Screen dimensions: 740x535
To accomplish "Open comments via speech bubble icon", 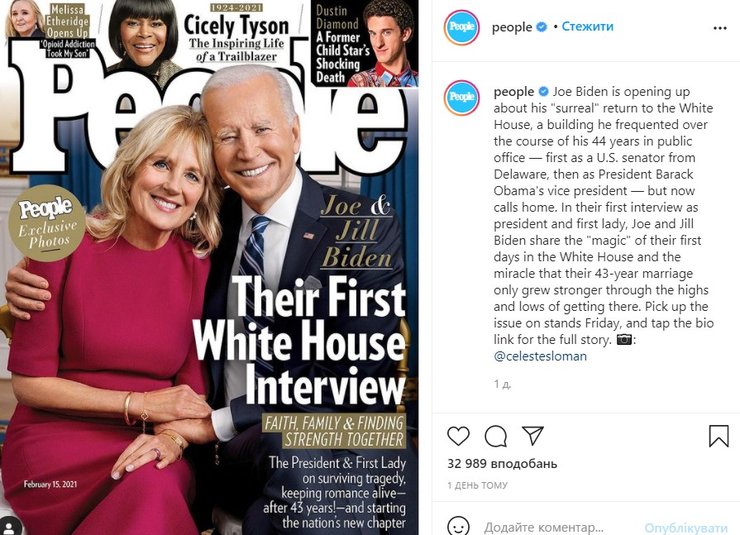I will pyautogui.click(x=496, y=436).
